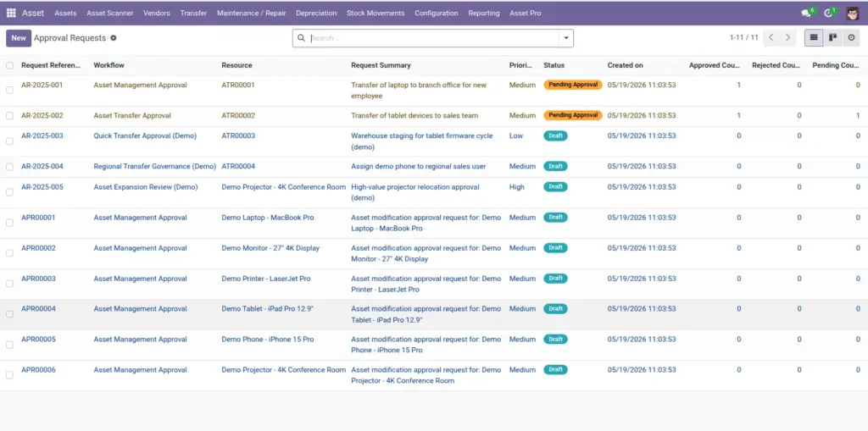This screenshot has width=868, height=431.
Task: Sort by Request Summary column header
Action: (381, 65)
